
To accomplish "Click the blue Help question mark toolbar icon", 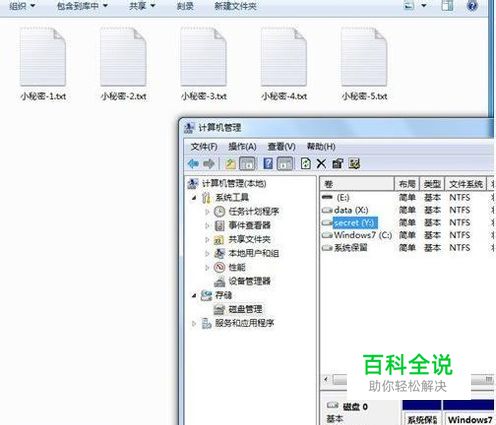I will [x=268, y=164].
